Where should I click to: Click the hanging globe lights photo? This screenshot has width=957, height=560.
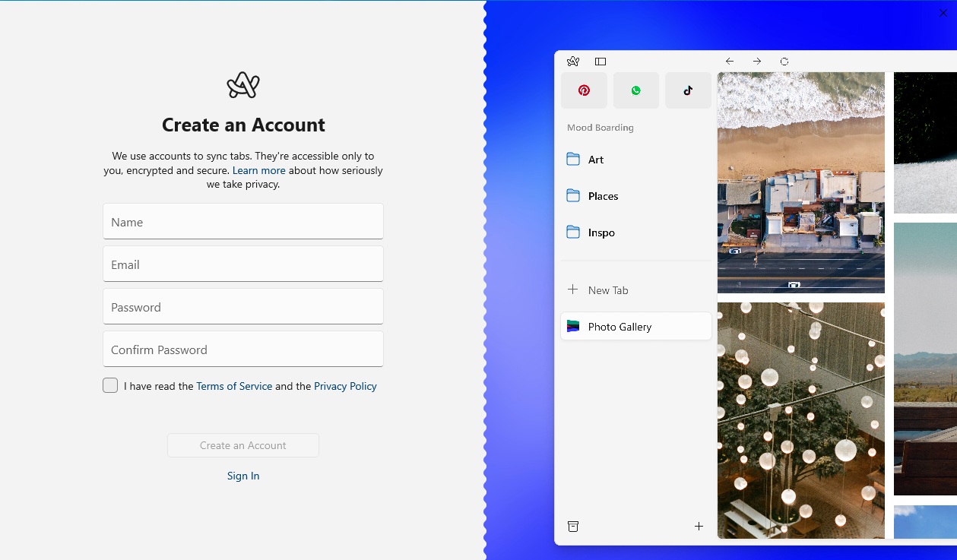(801, 420)
